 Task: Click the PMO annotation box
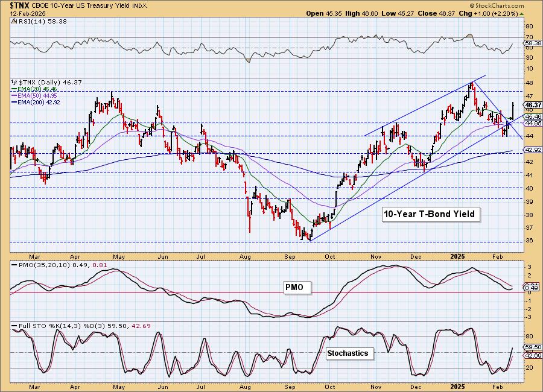coord(297,288)
